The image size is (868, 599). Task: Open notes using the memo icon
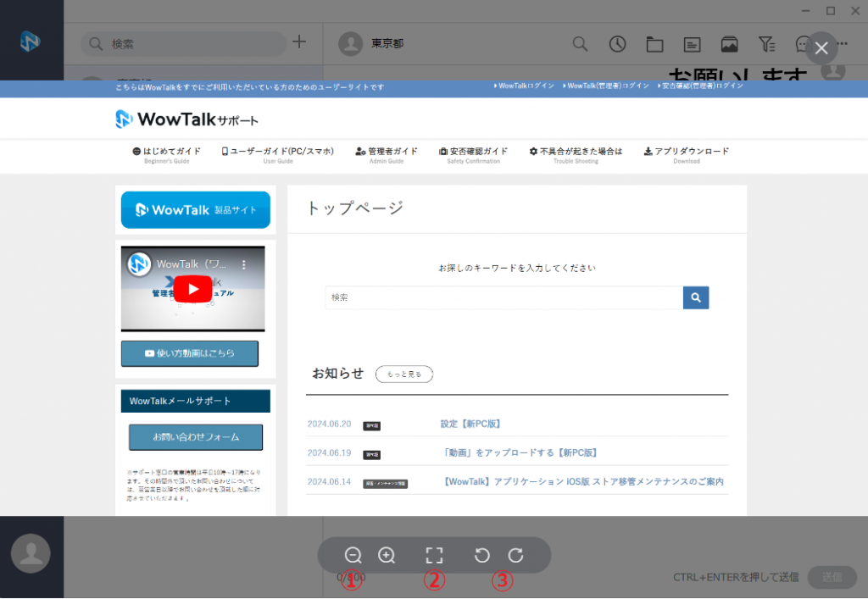[692, 44]
